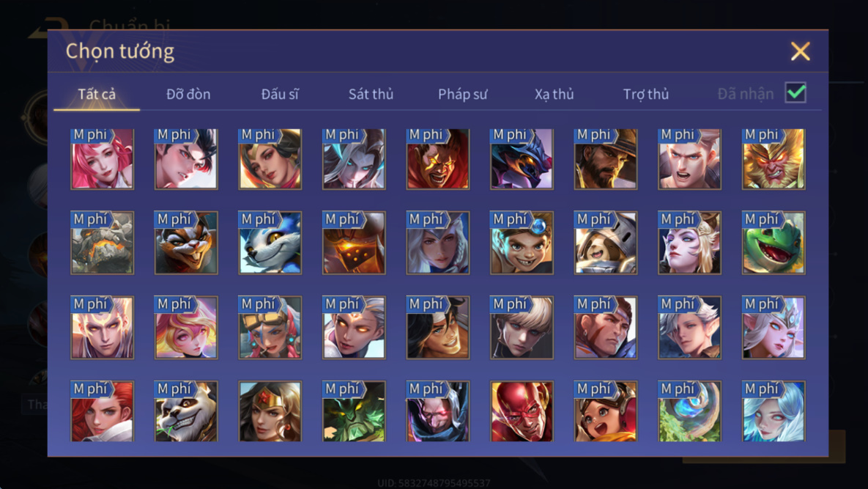Image resolution: width=868 pixels, height=489 pixels.
Task: Select the icy blue-haired woman hero
Action: click(x=774, y=411)
